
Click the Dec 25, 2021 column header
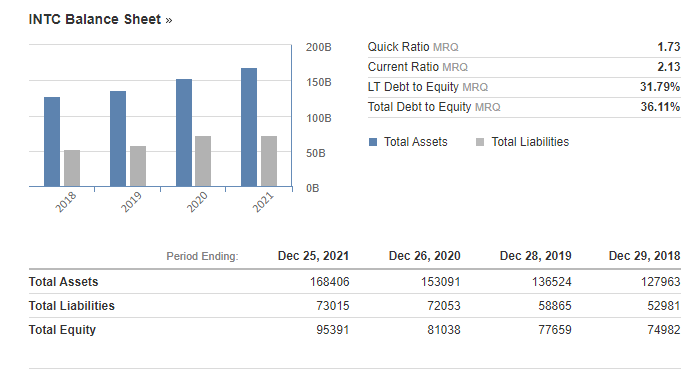point(313,256)
